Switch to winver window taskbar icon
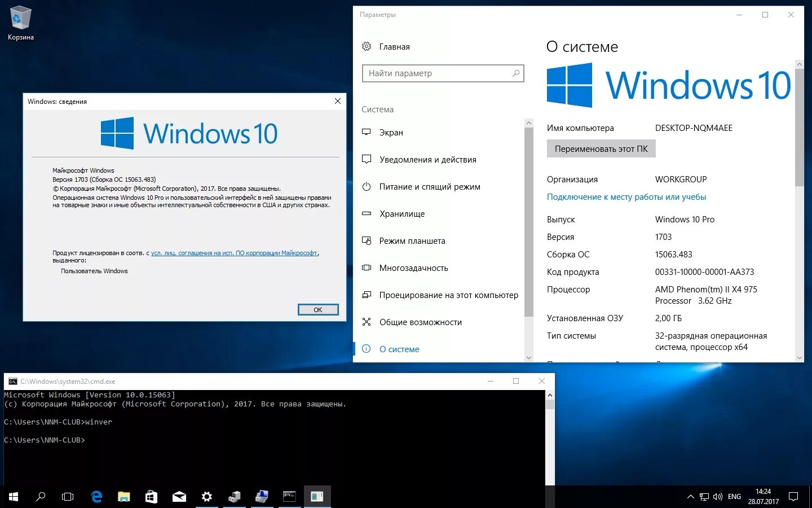 [x=317, y=497]
